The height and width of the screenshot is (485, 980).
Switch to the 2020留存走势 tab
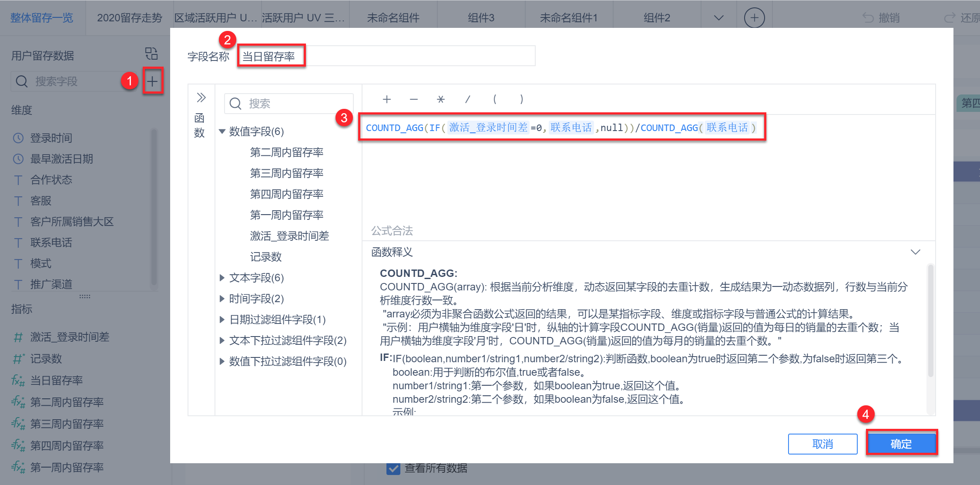click(129, 18)
